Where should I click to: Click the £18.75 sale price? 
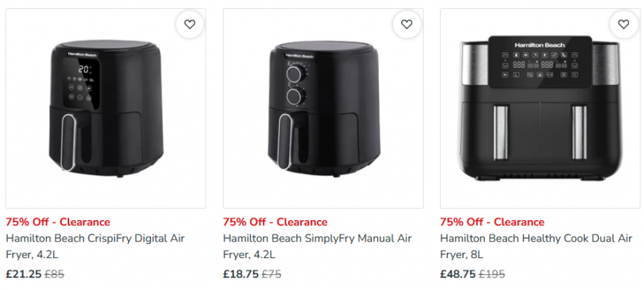coord(240,274)
